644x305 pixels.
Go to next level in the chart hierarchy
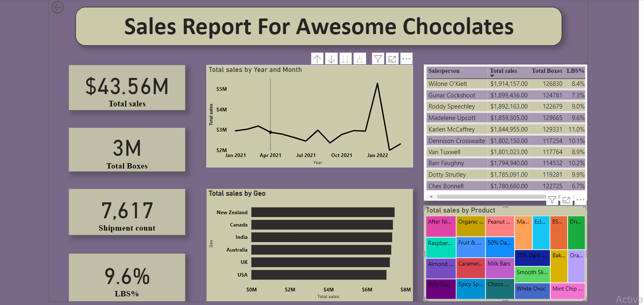(345, 58)
